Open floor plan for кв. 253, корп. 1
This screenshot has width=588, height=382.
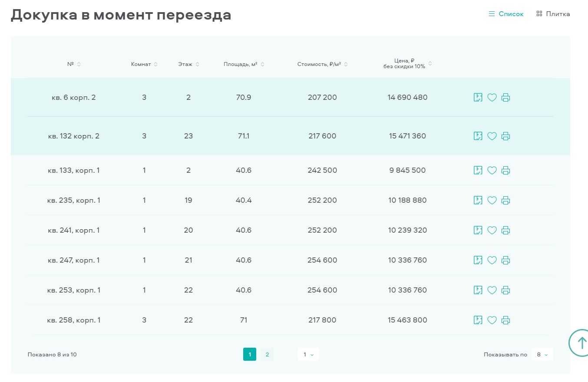click(x=478, y=290)
